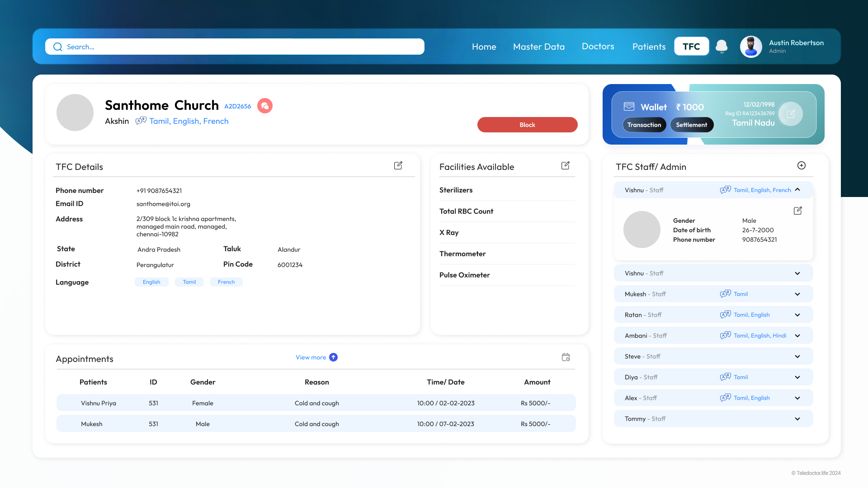The image size is (868, 488).
Task: Click the Reg ID RA123436789 text
Action: pos(750,113)
